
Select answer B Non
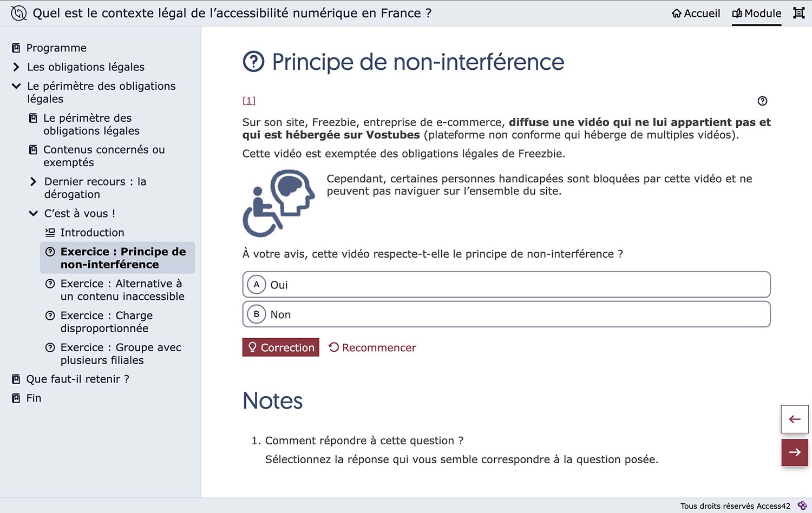(x=506, y=314)
